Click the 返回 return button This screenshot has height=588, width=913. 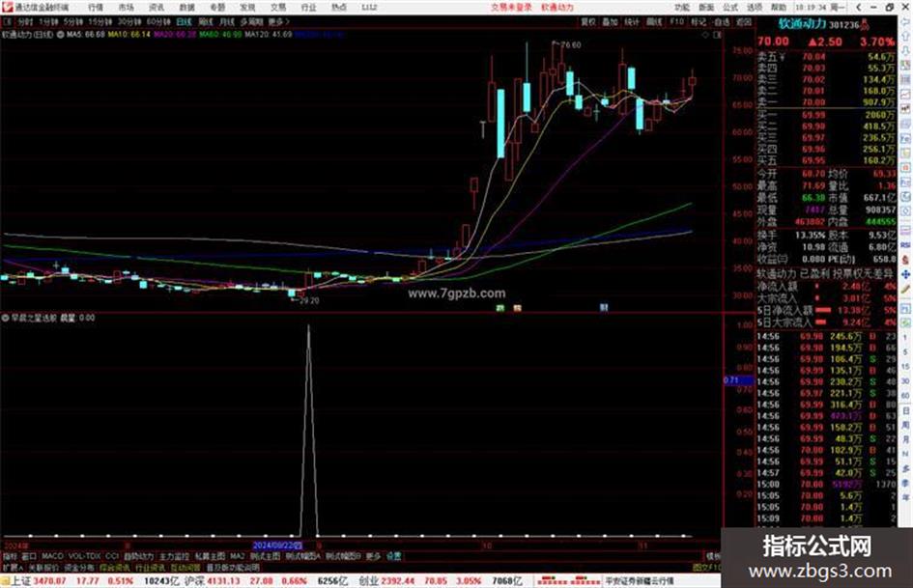[x=744, y=21]
